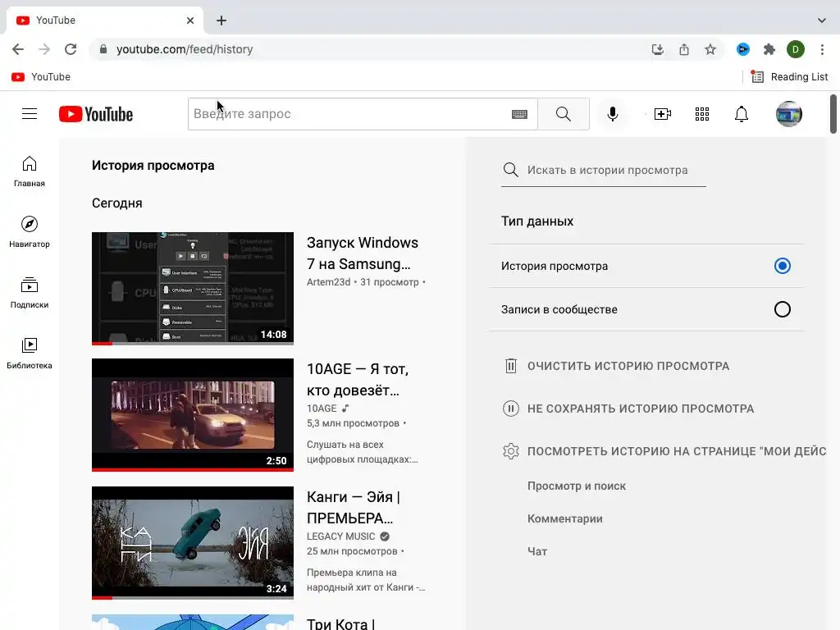This screenshot has height=630, width=840.
Task: Select История просмотра radio button
Action: click(782, 266)
